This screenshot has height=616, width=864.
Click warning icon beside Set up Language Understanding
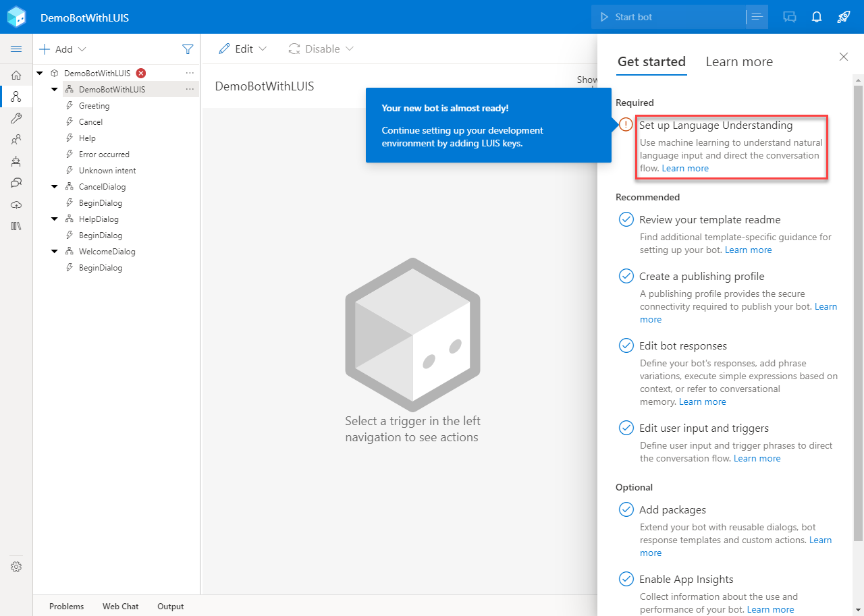coord(626,125)
